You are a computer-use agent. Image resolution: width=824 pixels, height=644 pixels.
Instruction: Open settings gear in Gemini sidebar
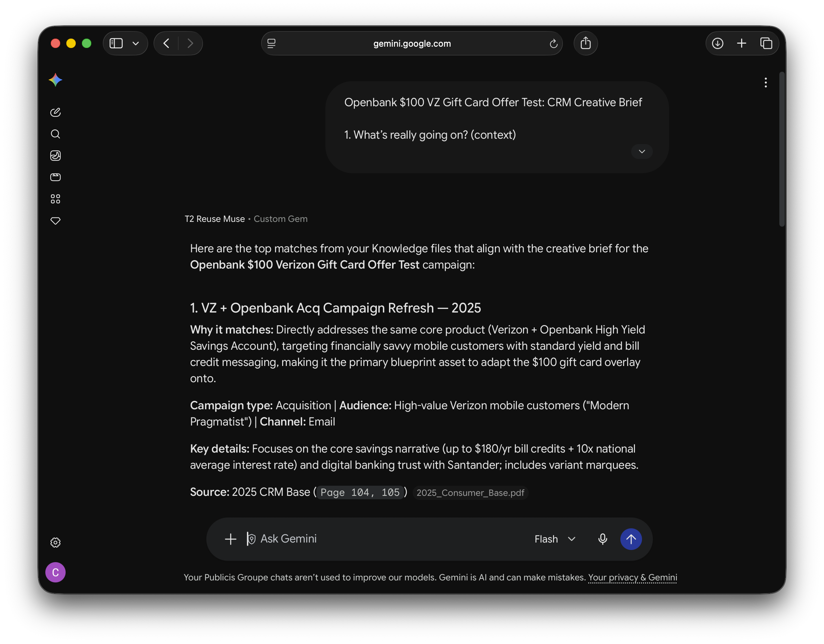pos(55,542)
